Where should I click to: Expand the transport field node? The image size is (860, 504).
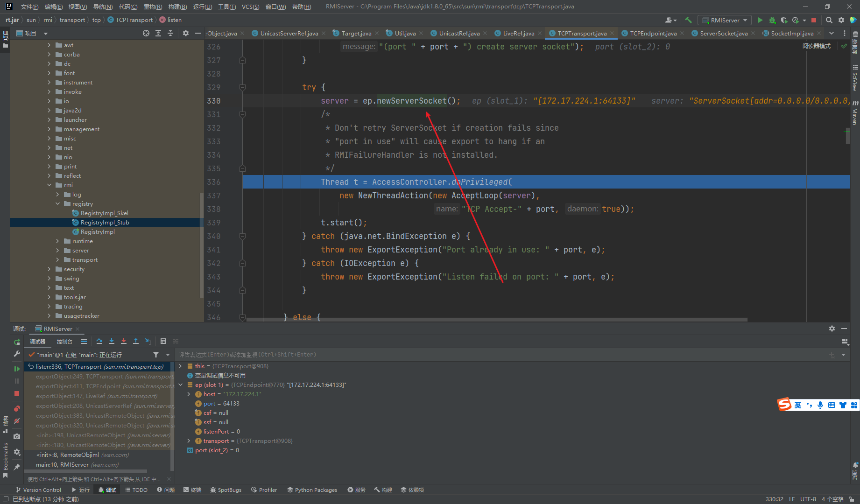pos(189,441)
